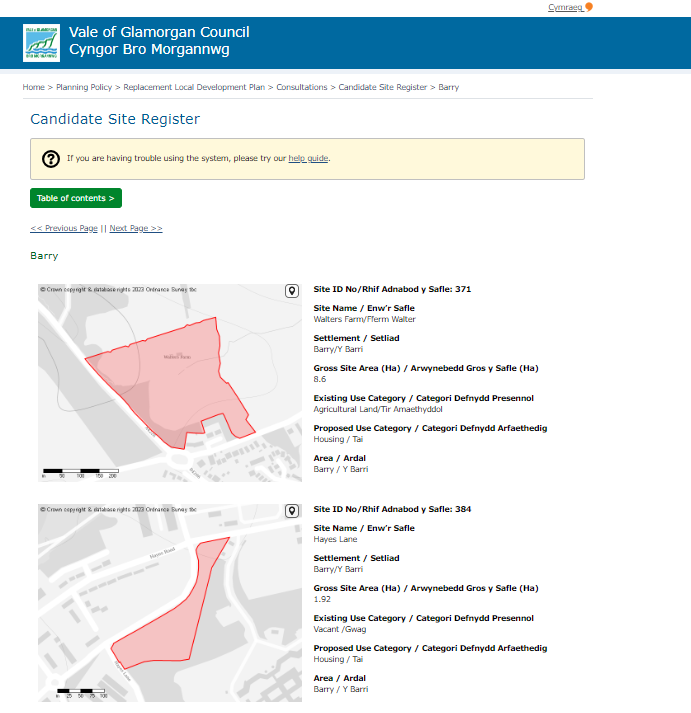Click the Walters Farm site map thumbnail
Image resolution: width=691 pixels, height=713 pixels.
click(170, 383)
